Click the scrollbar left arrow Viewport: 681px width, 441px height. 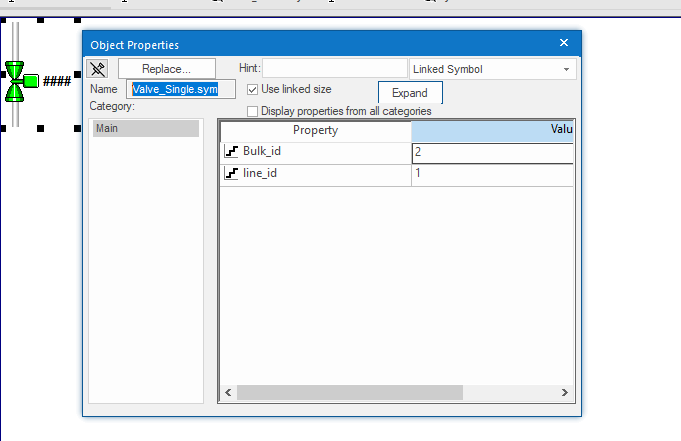228,393
